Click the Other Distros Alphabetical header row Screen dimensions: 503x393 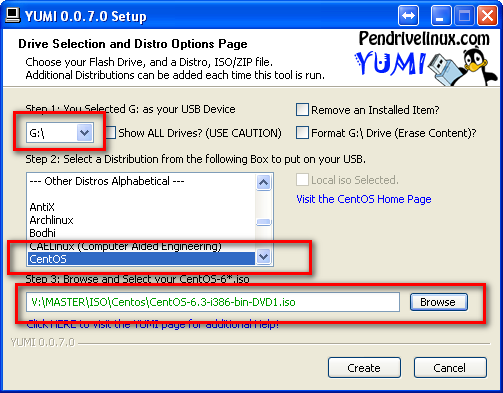(x=141, y=181)
